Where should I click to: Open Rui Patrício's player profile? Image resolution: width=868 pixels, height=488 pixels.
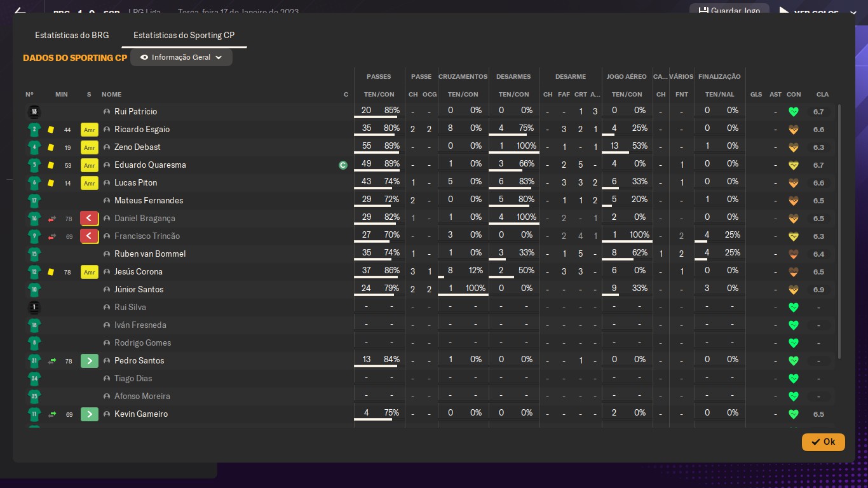pos(135,112)
